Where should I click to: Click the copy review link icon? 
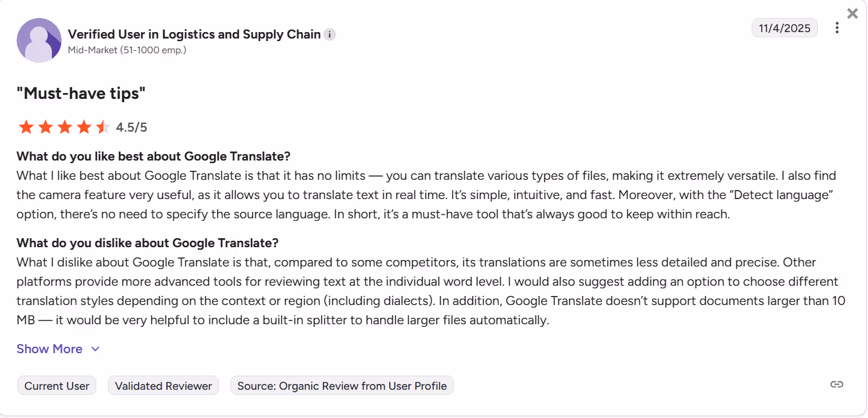837,384
